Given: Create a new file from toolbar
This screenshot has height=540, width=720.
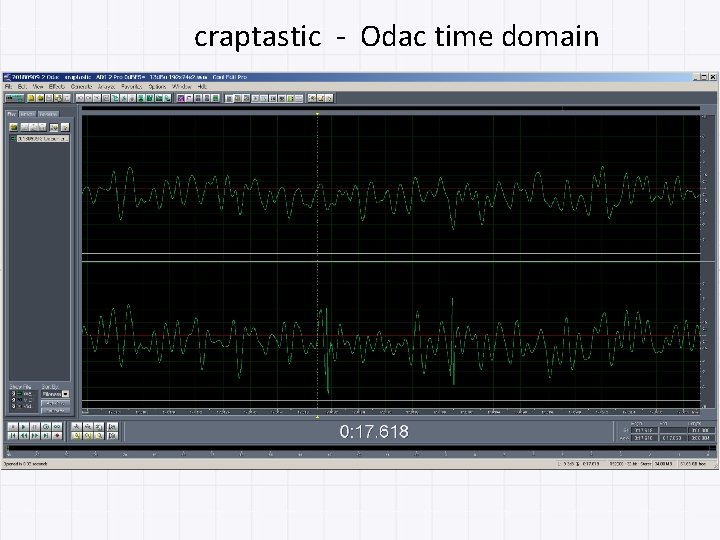Looking at the screenshot, I should coord(31,98).
